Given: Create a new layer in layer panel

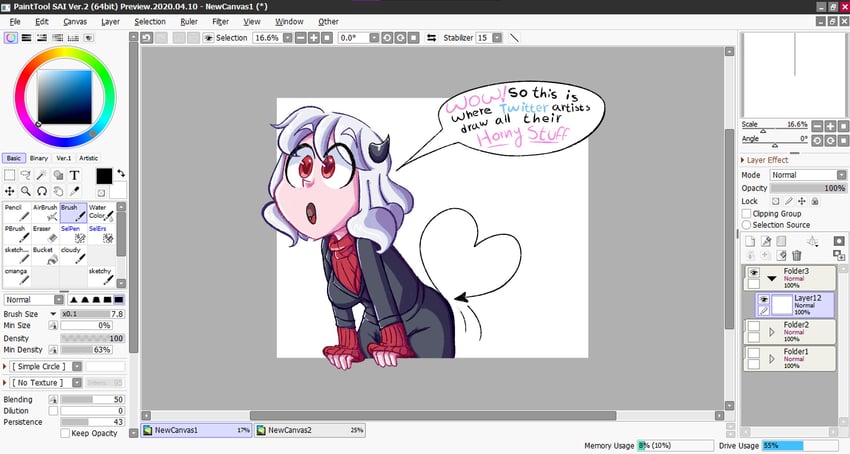Looking at the screenshot, I should coord(750,241).
